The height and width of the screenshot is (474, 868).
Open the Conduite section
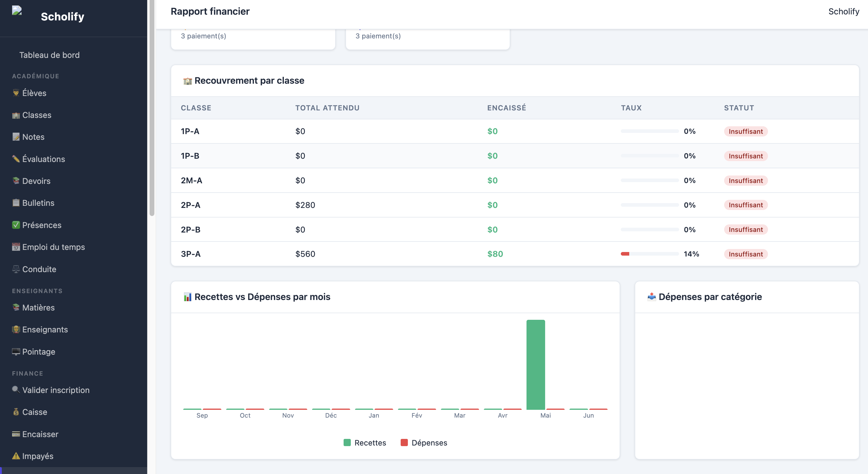[x=39, y=269]
